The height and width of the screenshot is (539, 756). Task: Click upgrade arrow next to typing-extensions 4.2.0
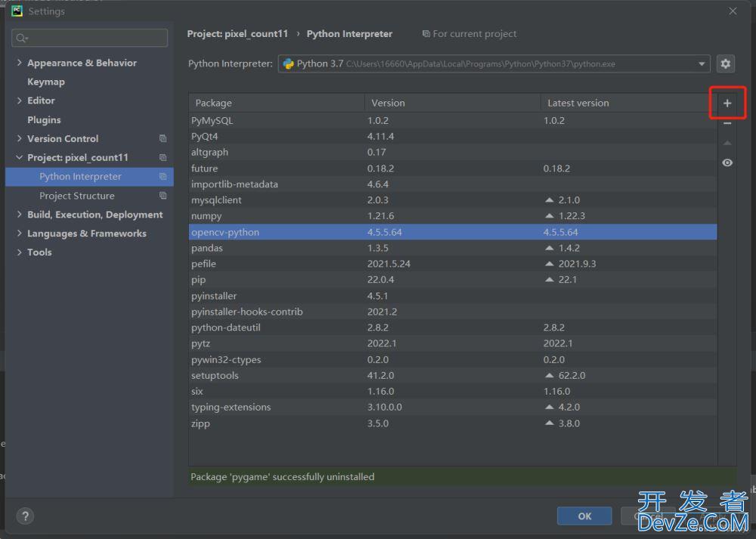(549, 407)
